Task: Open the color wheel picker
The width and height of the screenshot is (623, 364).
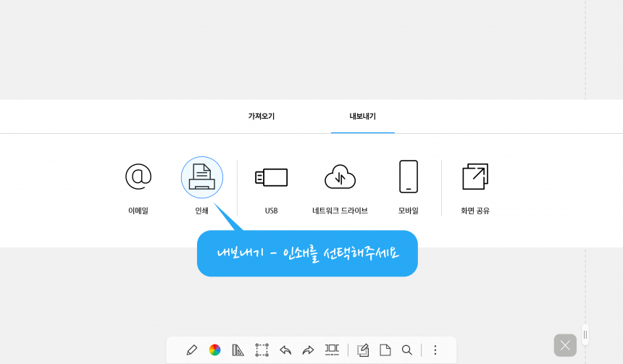Action: [214, 350]
